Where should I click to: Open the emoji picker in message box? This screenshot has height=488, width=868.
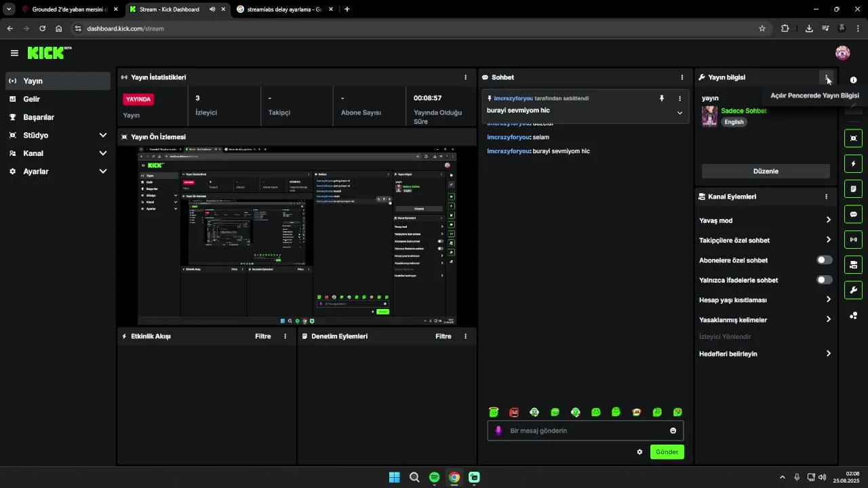point(673,430)
